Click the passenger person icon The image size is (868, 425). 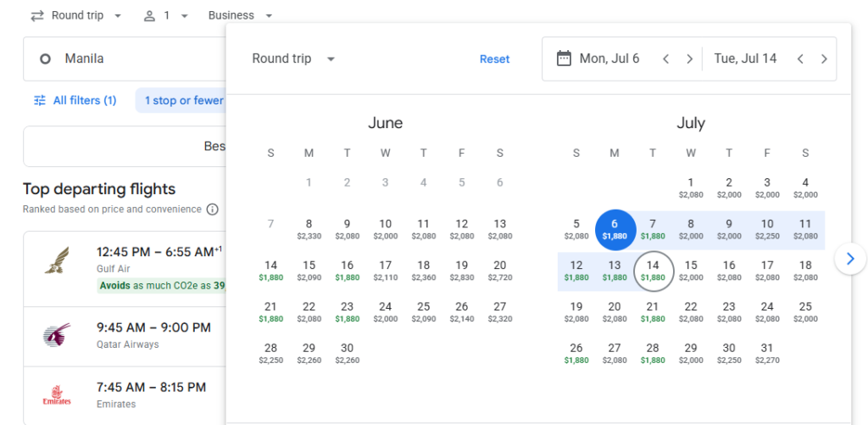pos(149,15)
